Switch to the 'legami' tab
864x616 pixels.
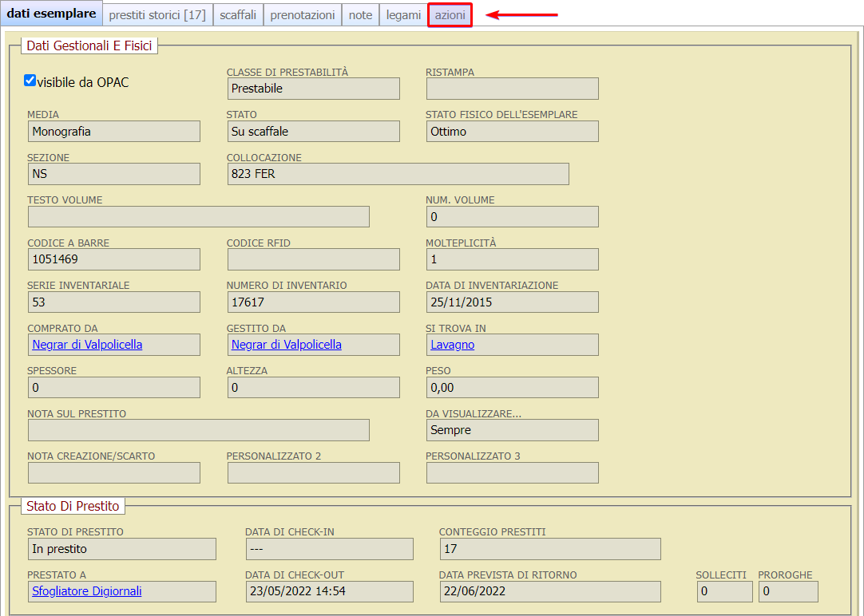tap(403, 15)
